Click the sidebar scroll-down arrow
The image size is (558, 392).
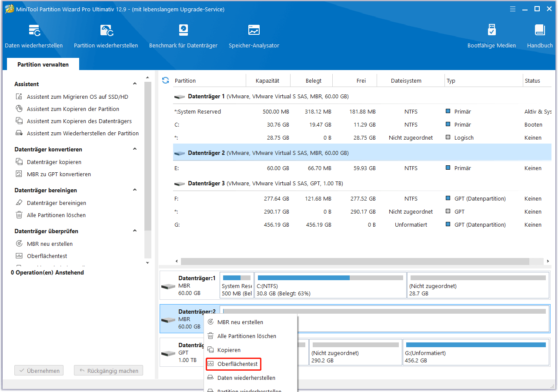click(x=147, y=263)
